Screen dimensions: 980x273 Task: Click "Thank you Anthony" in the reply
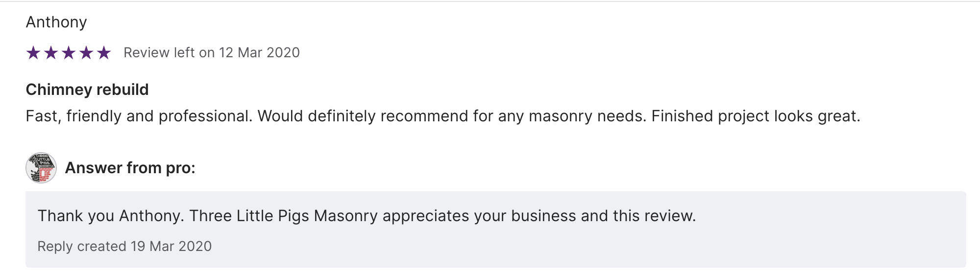(x=110, y=216)
